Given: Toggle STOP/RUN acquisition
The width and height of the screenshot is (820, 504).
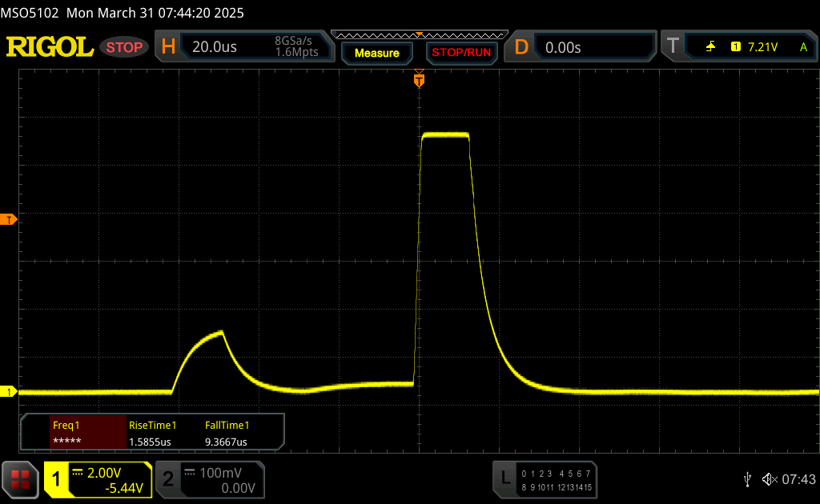Looking at the screenshot, I should click(x=460, y=53).
